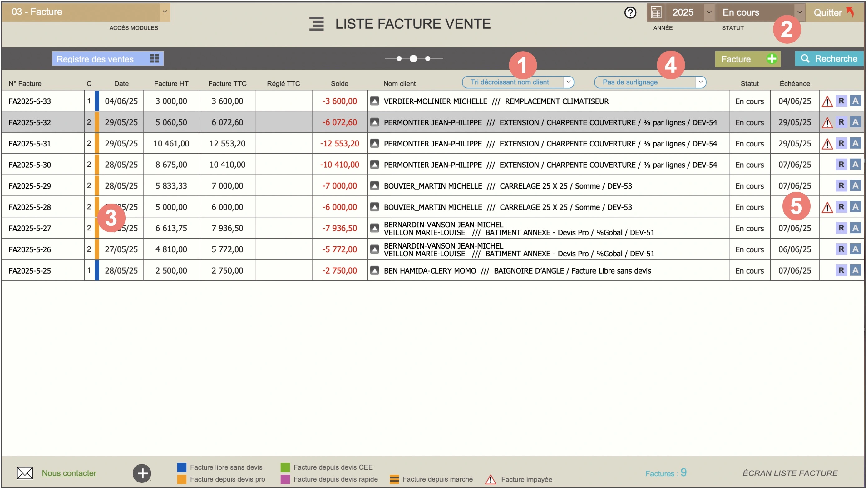Image resolution: width=868 pixels, height=489 pixels.
Task: Click the A icon on invoice FA2025-5-29
Action: click(856, 186)
